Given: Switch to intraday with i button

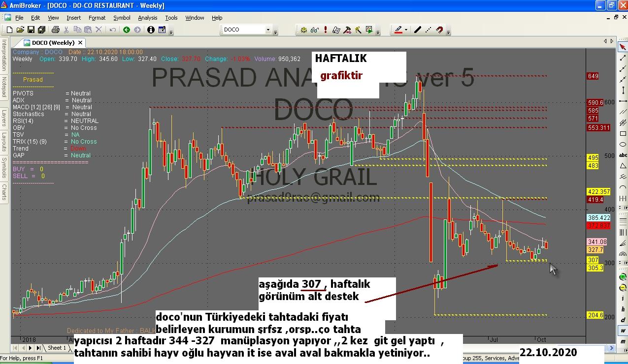Looking at the screenshot, I should pos(623,299).
